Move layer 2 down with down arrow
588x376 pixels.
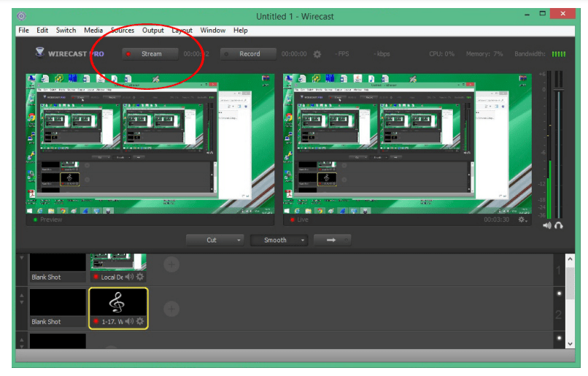pos(22,302)
